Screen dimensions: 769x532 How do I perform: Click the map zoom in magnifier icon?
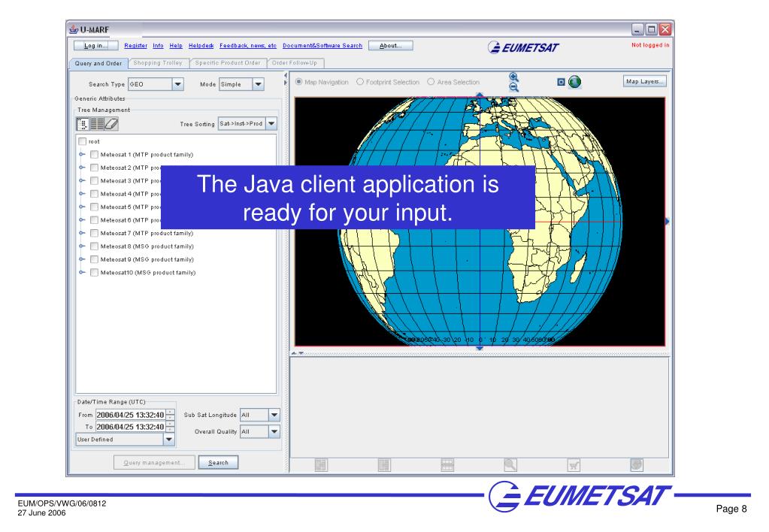[x=513, y=77]
